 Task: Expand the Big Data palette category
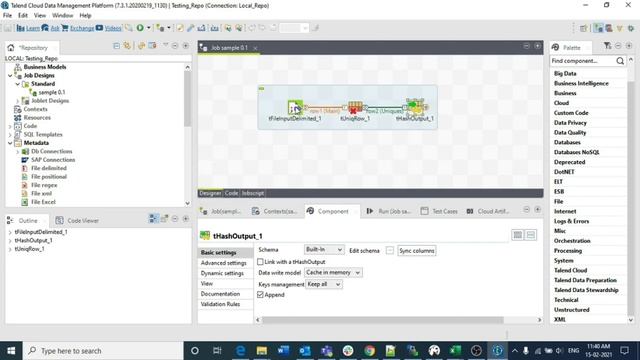(565, 73)
